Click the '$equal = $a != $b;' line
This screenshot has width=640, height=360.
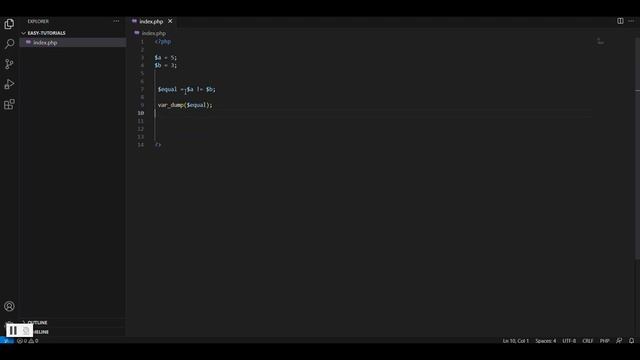(187, 89)
